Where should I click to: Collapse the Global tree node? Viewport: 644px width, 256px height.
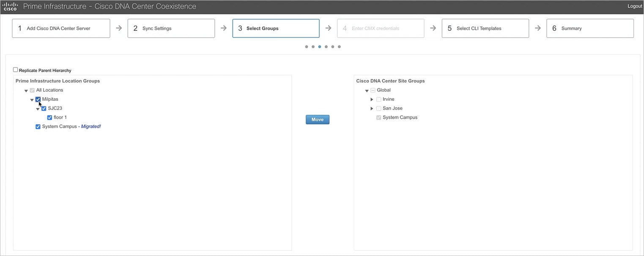pyautogui.click(x=367, y=90)
